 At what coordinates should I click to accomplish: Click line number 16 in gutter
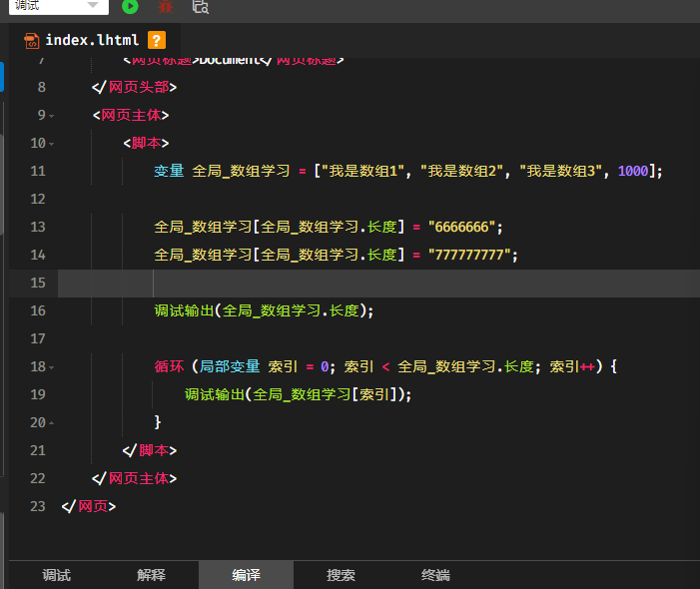38,310
